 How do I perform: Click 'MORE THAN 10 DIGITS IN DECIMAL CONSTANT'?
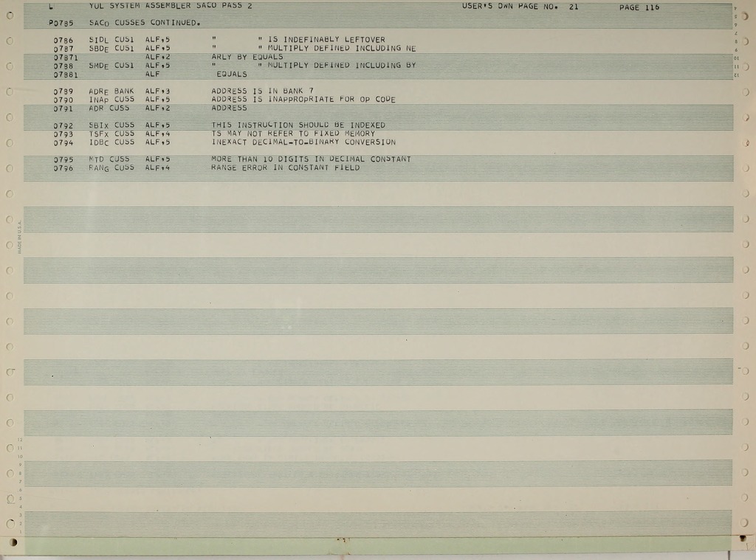click(x=311, y=159)
